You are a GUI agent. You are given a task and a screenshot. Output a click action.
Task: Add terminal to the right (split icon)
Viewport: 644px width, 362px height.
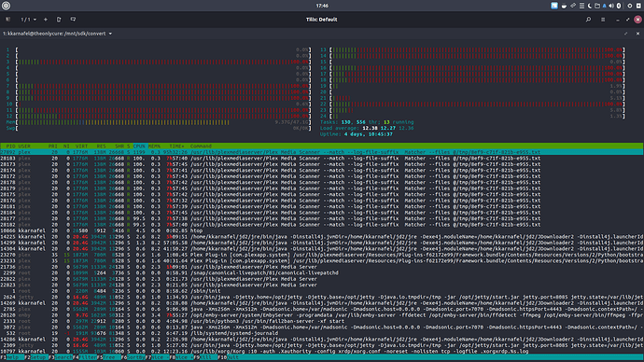(59, 20)
